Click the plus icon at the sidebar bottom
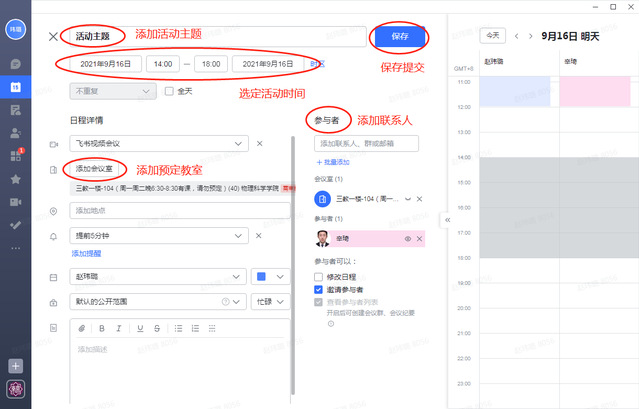The width and height of the screenshot is (639, 409). click(15, 366)
